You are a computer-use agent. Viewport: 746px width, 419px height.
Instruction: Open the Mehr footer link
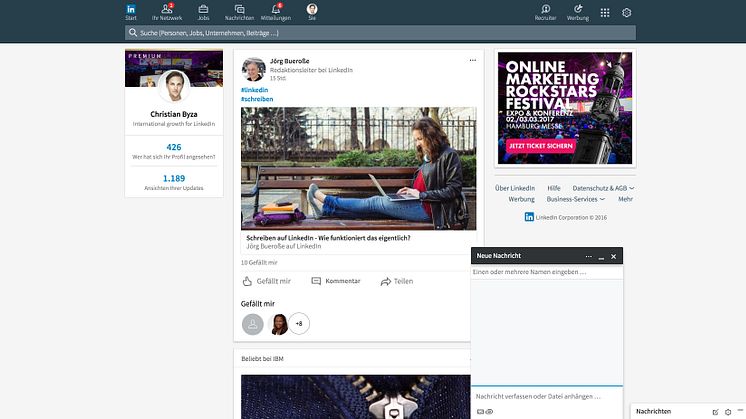(x=626, y=199)
